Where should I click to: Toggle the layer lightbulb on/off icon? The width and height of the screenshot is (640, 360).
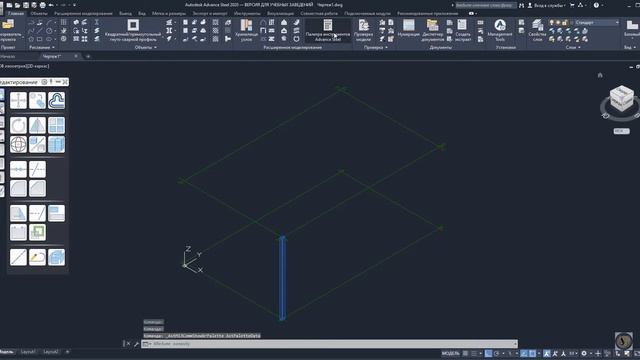(552, 22)
